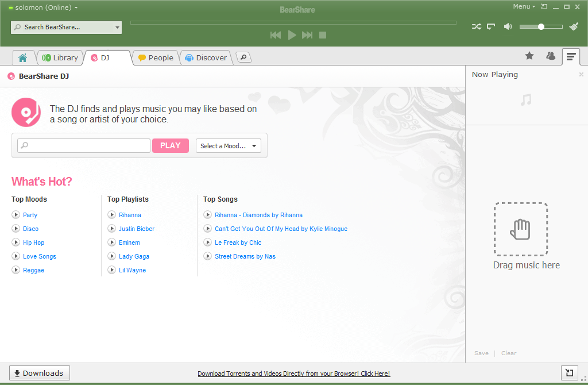Screen dimensions: 588x385
Task: Skip to previous track
Action: [276, 35]
